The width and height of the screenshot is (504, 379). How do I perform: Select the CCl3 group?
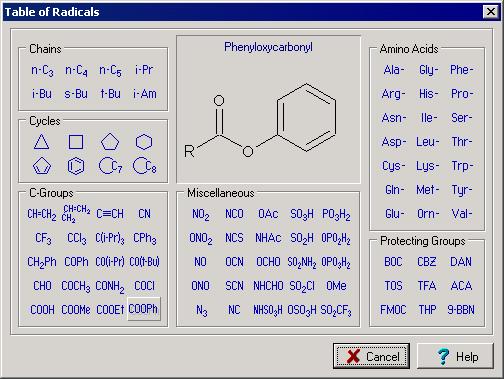(x=77, y=238)
